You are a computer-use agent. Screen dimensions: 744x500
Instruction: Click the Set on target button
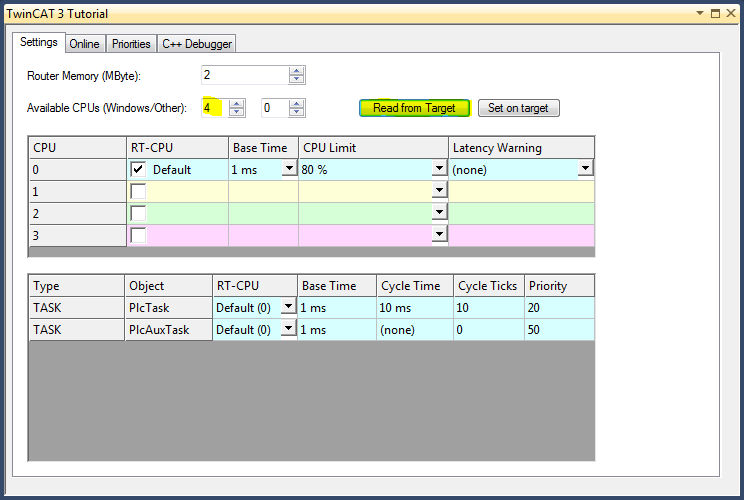point(519,108)
